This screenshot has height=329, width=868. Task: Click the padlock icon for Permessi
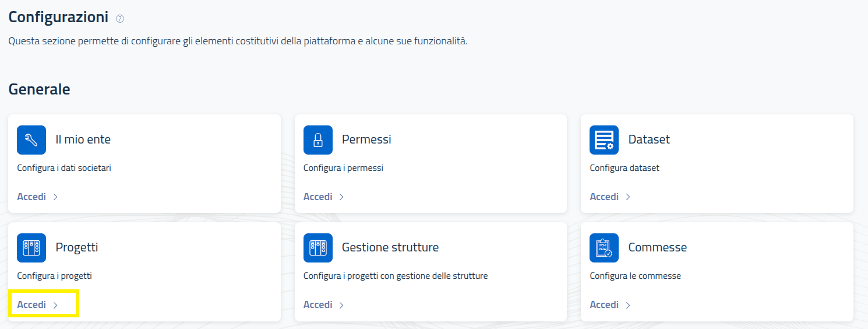(x=318, y=140)
